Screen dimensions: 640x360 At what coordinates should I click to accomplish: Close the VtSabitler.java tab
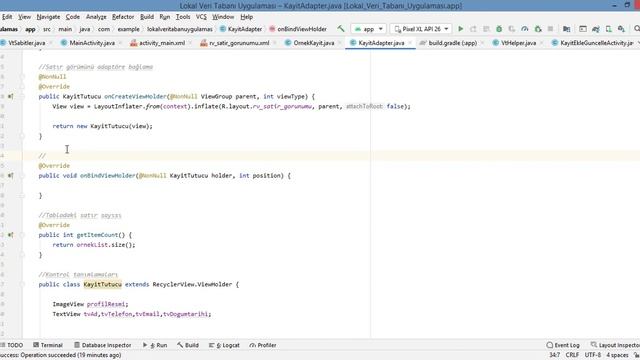tap(51, 43)
